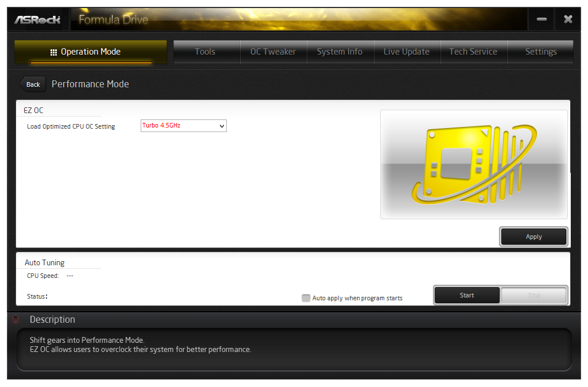The width and height of the screenshot is (588, 387).
Task: Minimize the Formula Drive window
Action: click(x=541, y=20)
